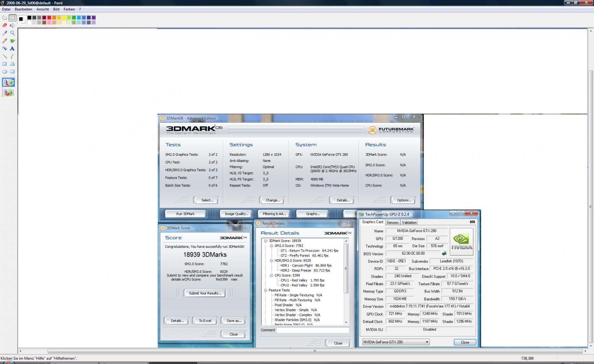Open the Ansicht menu
The width and height of the screenshot is (594, 364).
tap(43, 9)
